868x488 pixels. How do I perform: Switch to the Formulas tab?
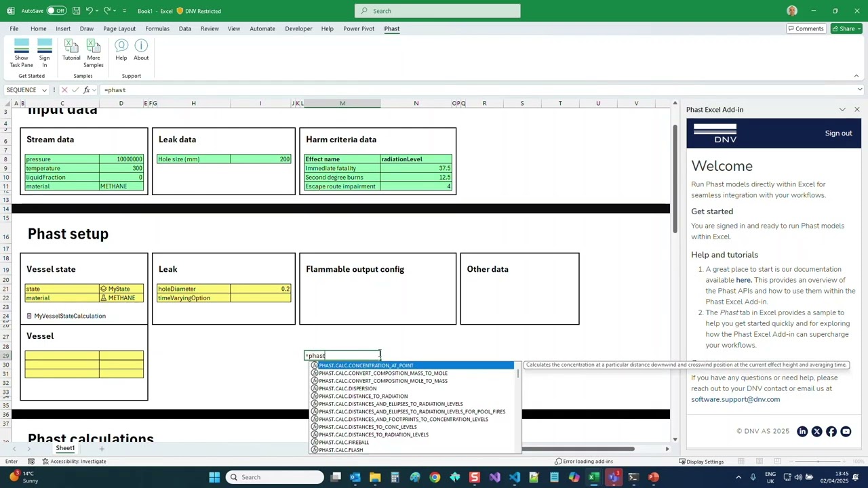pos(157,28)
